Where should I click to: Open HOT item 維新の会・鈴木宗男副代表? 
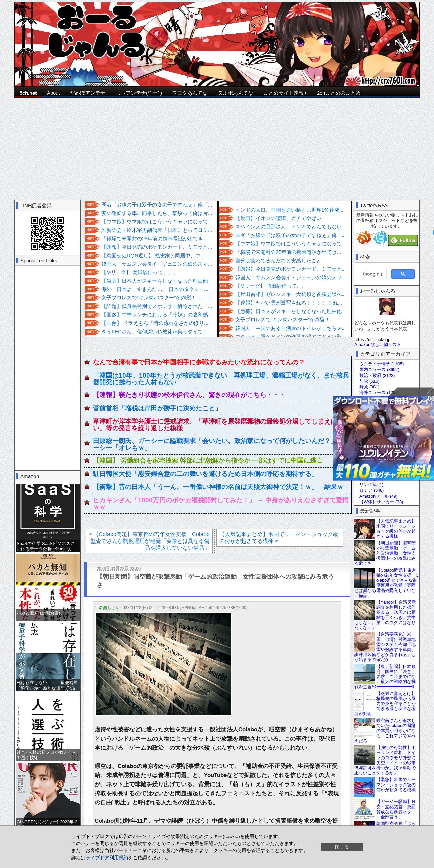click(156, 230)
